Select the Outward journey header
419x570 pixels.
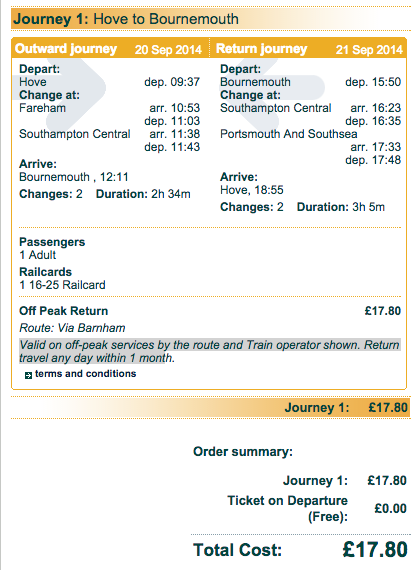[66, 49]
